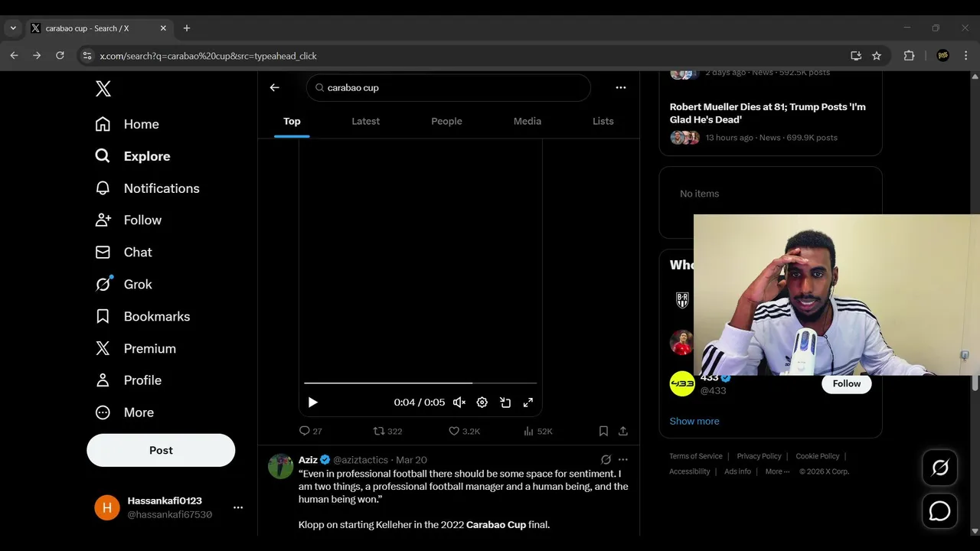Like the post with 3.2K likes

(465, 431)
